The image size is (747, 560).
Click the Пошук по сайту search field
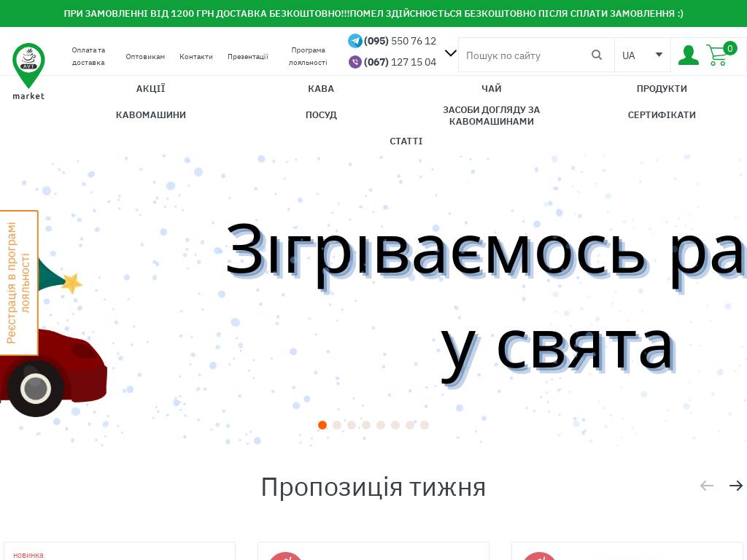tap(525, 55)
